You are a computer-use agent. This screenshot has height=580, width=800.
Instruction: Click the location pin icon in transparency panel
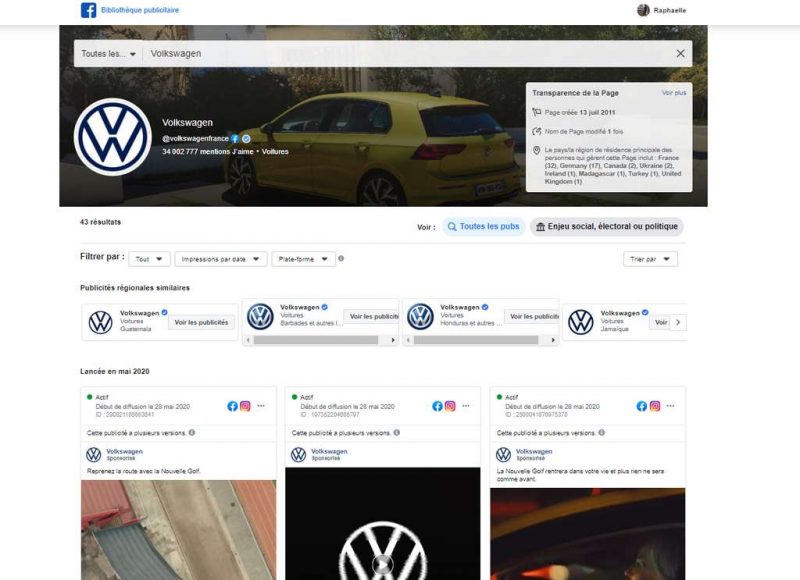pyautogui.click(x=536, y=150)
